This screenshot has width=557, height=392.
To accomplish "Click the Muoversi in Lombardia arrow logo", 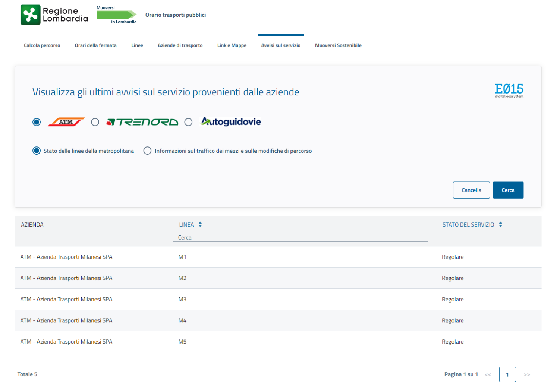I will (116, 15).
